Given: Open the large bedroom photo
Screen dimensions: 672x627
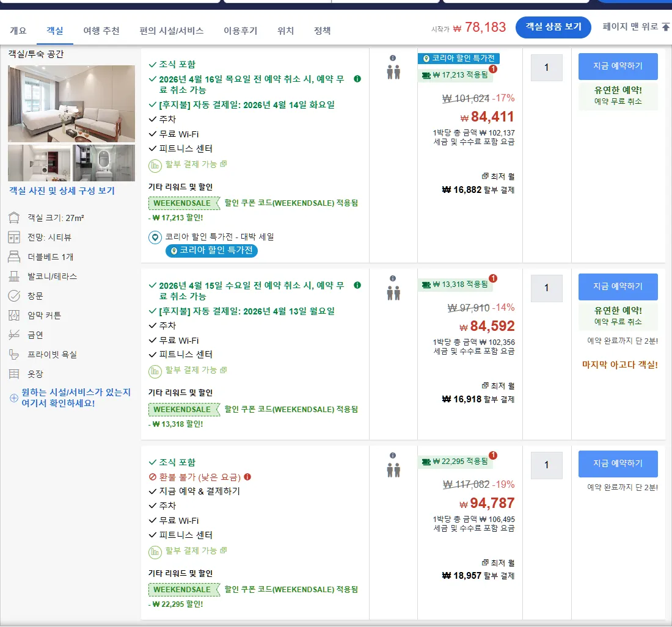Looking at the screenshot, I should pos(71,104).
